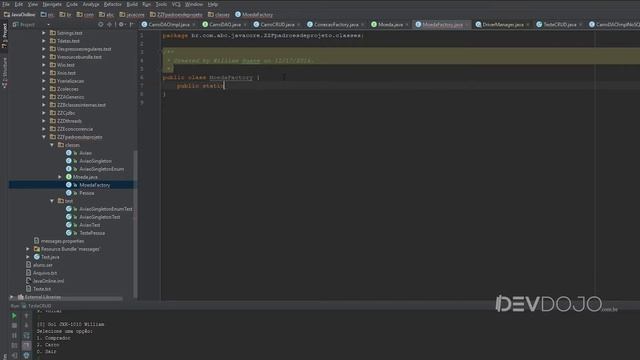Select AviaoTest in project tree
640x360 pixels.
click(x=89, y=225)
